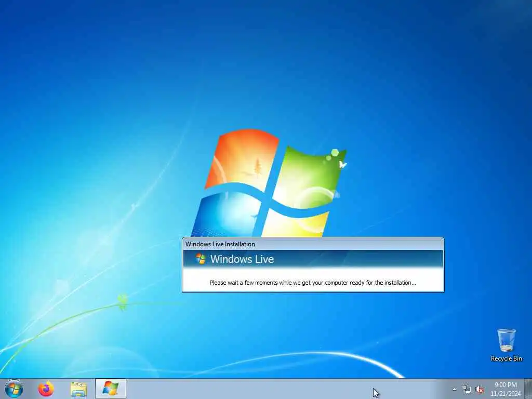Launch Firefox from the taskbar
This screenshot has width=532, height=399.
coord(46,389)
